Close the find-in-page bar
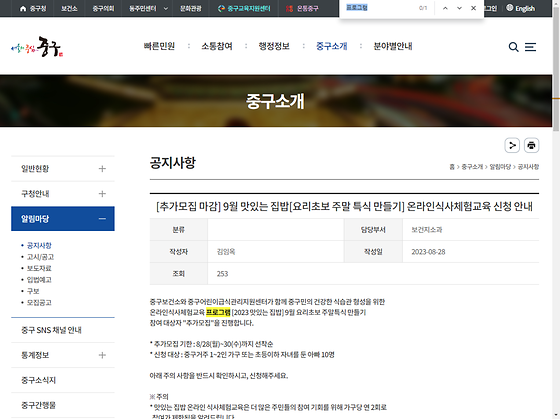This screenshot has height=419, width=560. pyautogui.click(x=473, y=8)
